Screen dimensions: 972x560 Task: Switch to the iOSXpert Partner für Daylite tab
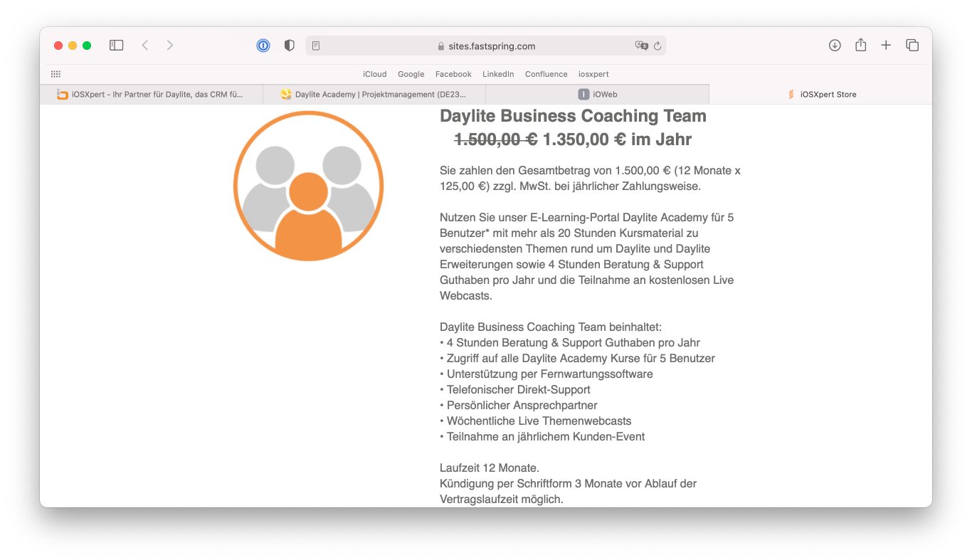coord(151,94)
